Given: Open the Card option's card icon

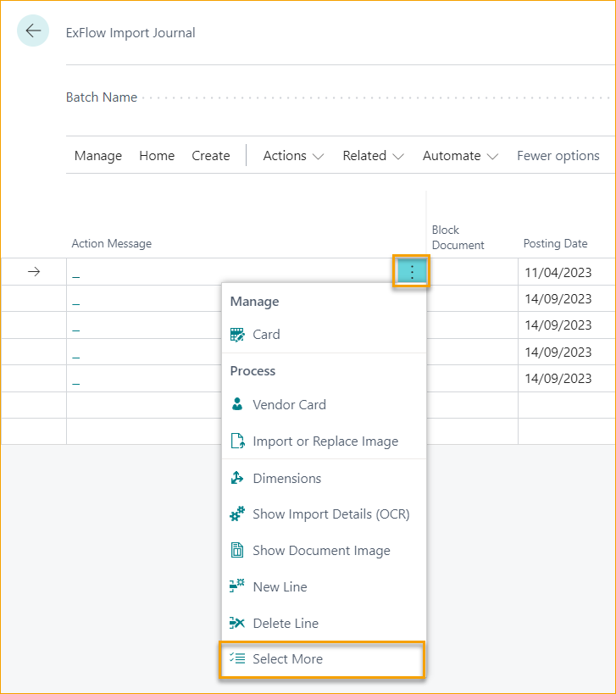Looking at the screenshot, I should pos(238,334).
